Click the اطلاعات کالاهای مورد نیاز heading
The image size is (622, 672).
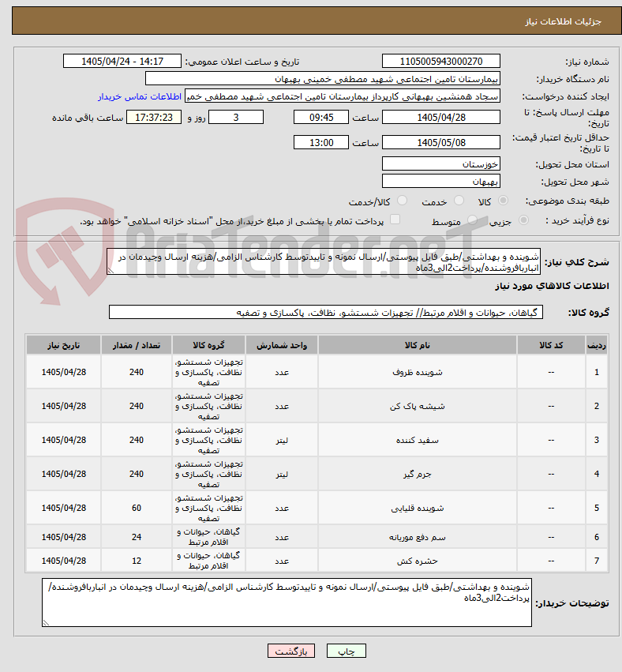pyautogui.click(x=552, y=287)
